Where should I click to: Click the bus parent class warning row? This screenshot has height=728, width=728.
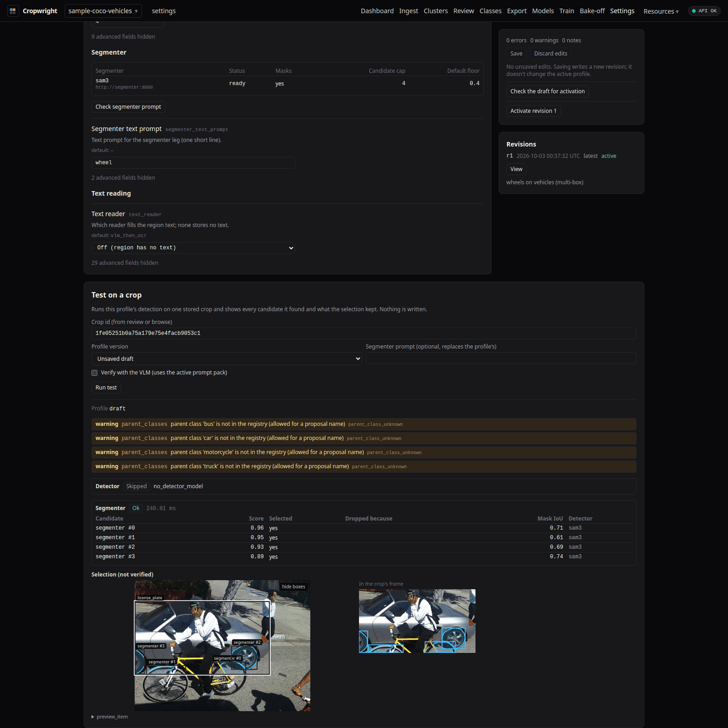pos(364,425)
